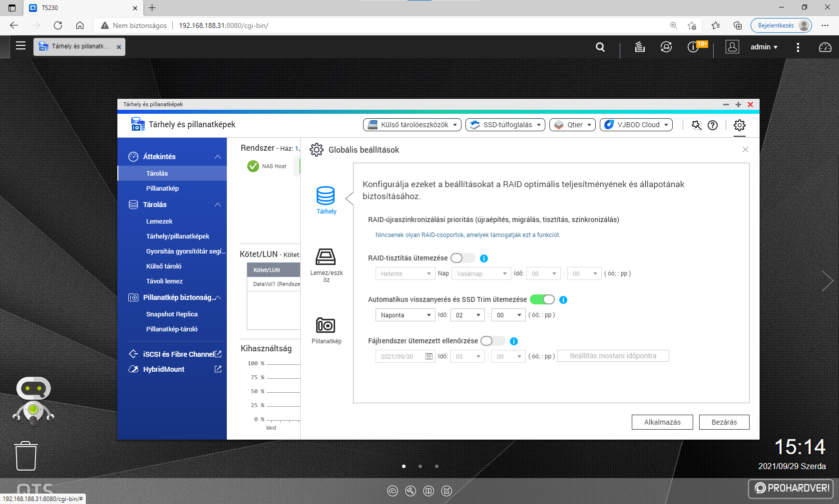Select Tárolás under Áttekintés
The height and width of the screenshot is (504, 839).
click(x=172, y=173)
